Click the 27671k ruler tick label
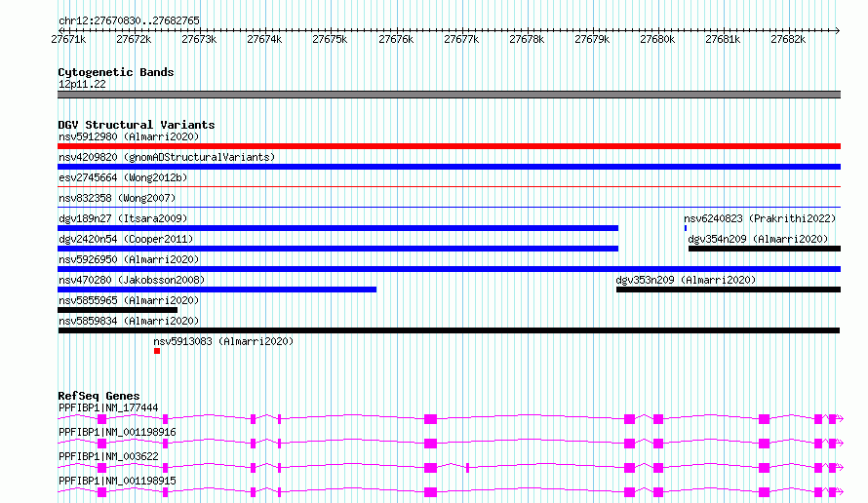868x503 pixels. pos(68,39)
